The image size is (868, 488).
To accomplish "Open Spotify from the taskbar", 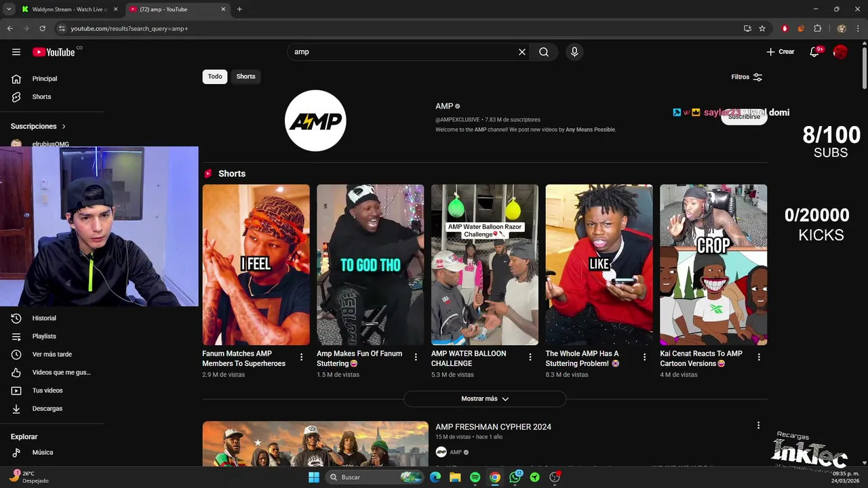I will pyautogui.click(x=475, y=477).
